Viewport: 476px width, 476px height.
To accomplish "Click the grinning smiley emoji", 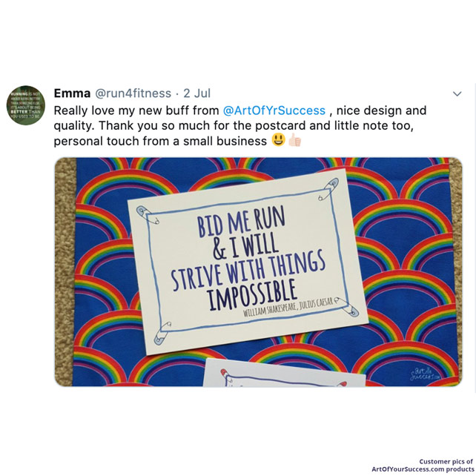I will [278, 140].
